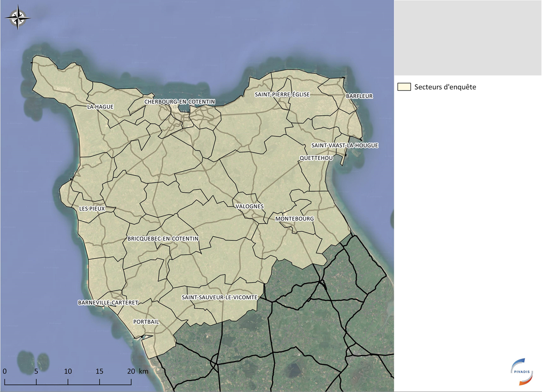Select the LES PIEUX map label

92,209
